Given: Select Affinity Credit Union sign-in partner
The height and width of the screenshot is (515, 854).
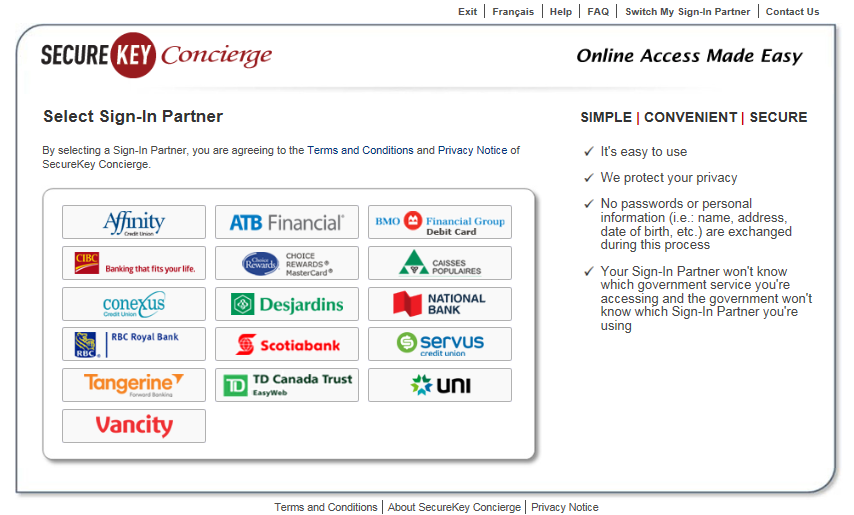Looking at the screenshot, I should point(134,222).
